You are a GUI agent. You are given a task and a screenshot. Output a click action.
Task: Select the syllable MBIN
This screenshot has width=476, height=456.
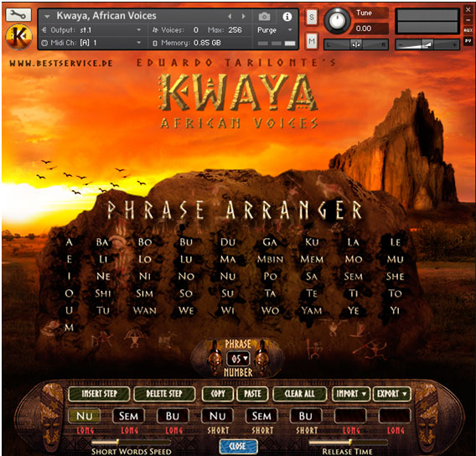tap(270, 259)
